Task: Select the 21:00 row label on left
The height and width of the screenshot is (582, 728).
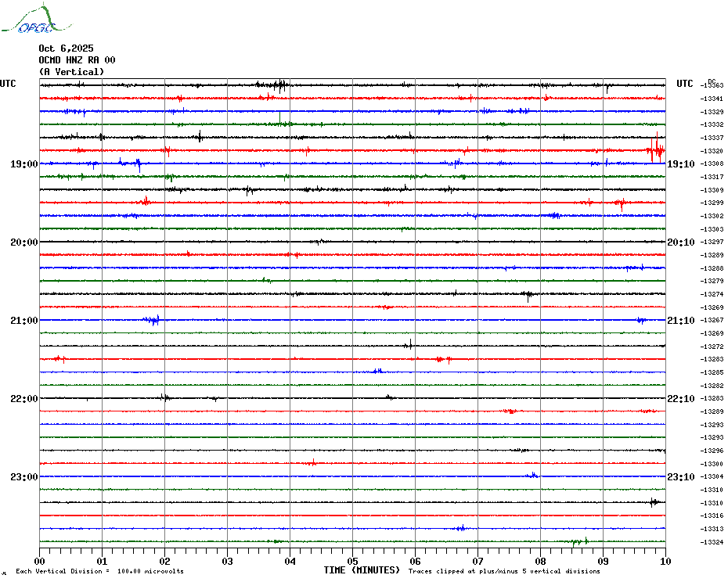Action: point(23,321)
